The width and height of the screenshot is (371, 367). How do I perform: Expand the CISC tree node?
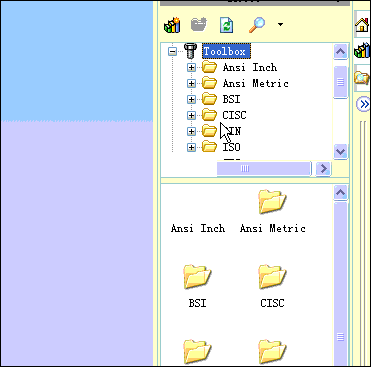click(191, 115)
